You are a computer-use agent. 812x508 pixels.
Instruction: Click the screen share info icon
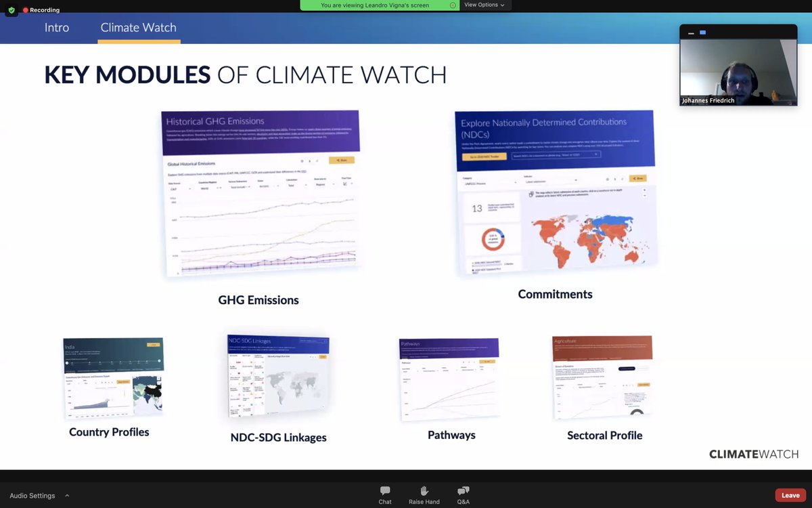(453, 5)
